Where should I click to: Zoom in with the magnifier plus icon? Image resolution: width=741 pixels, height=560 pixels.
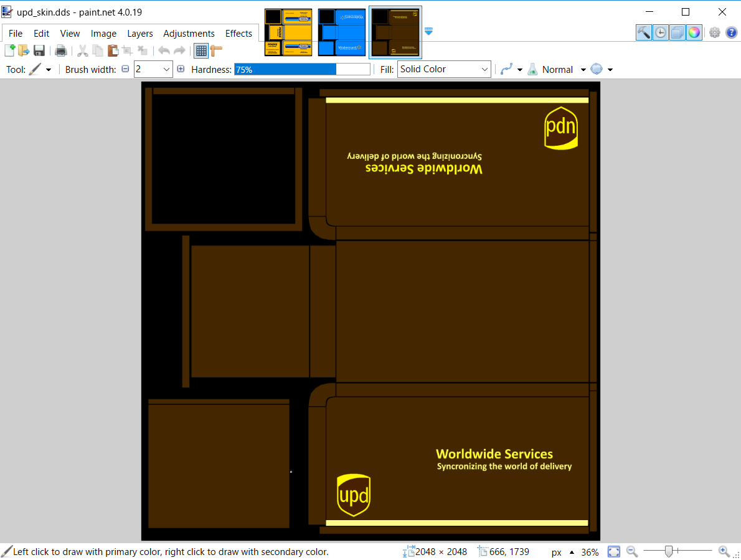pos(724,551)
